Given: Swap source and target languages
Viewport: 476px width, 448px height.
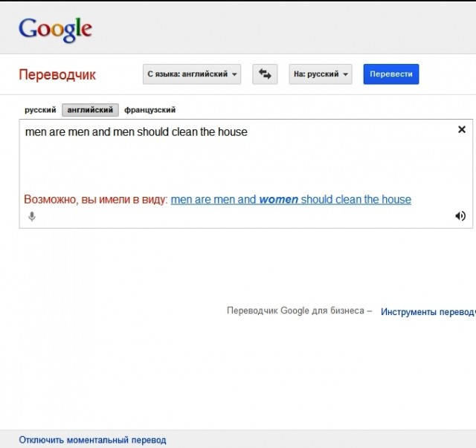Looking at the screenshot, I should [x=265, y=74].
